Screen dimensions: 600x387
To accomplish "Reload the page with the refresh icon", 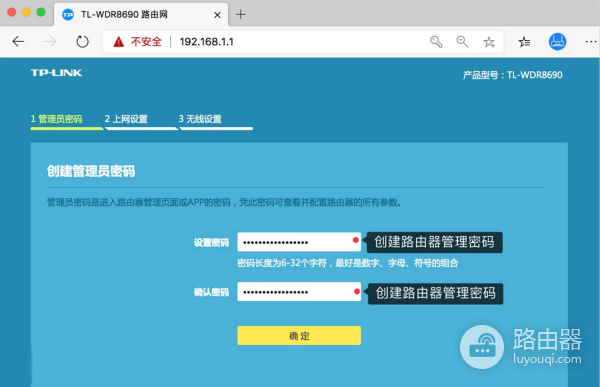I will click(x=82, y=41).
